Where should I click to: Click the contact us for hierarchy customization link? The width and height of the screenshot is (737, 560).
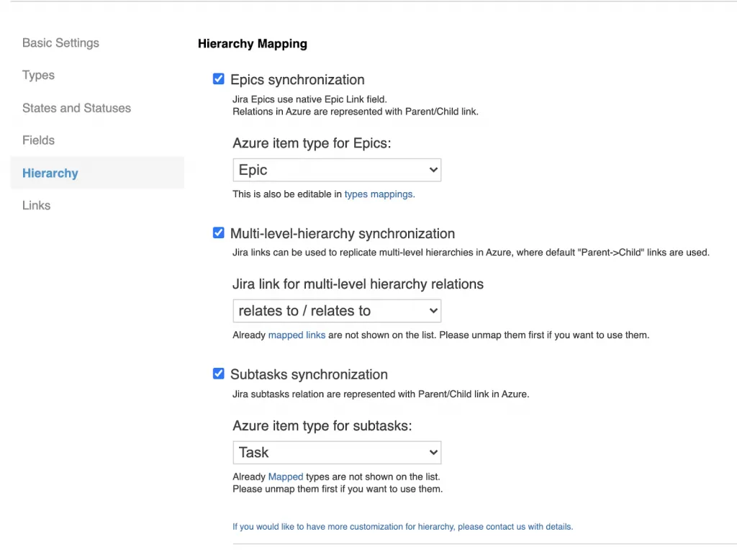[402, 527]
